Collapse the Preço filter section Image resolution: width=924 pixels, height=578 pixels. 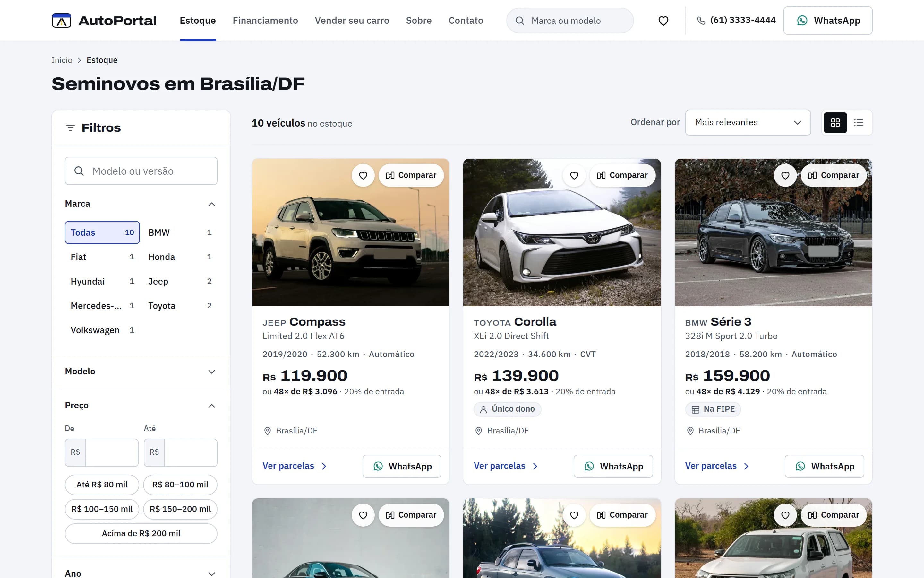click(141, 406)
